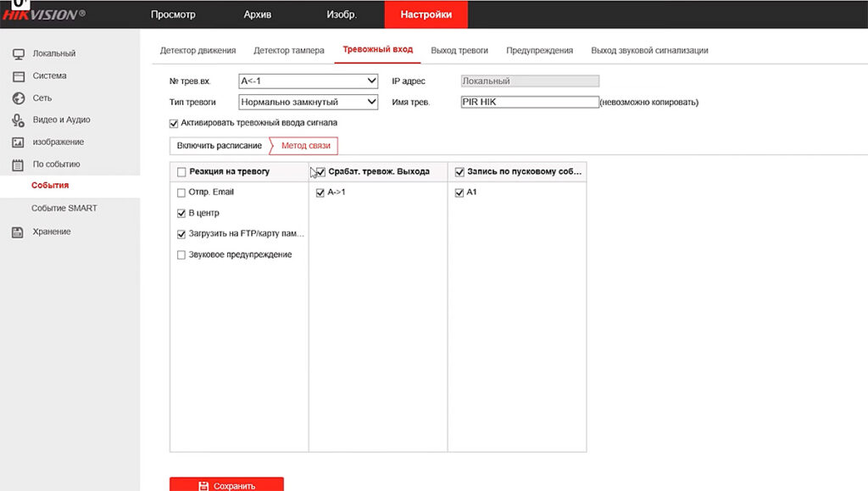Click the Система window icon

tap(19, 76)
